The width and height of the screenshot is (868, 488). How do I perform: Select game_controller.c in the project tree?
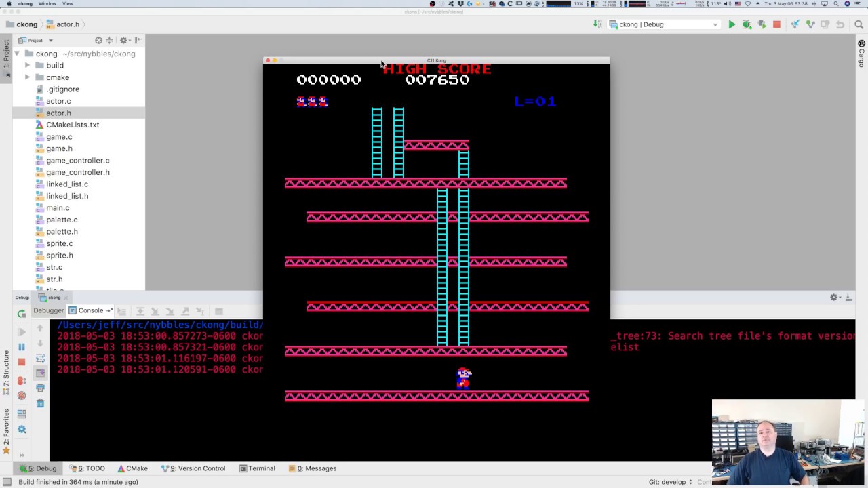tap(78, 161)
